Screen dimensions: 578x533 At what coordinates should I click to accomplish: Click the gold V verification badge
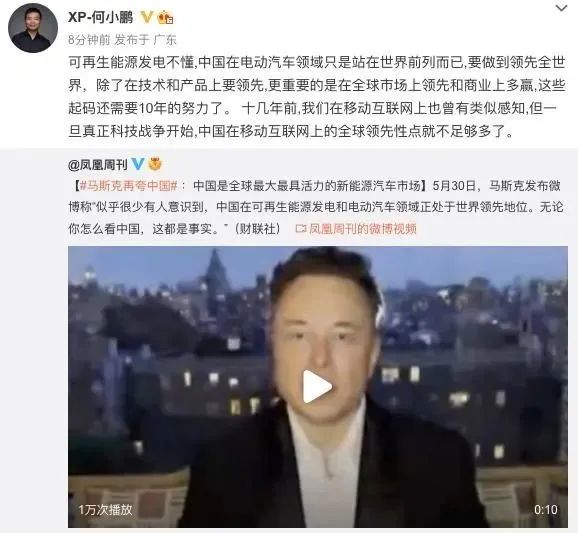[147, 17]
